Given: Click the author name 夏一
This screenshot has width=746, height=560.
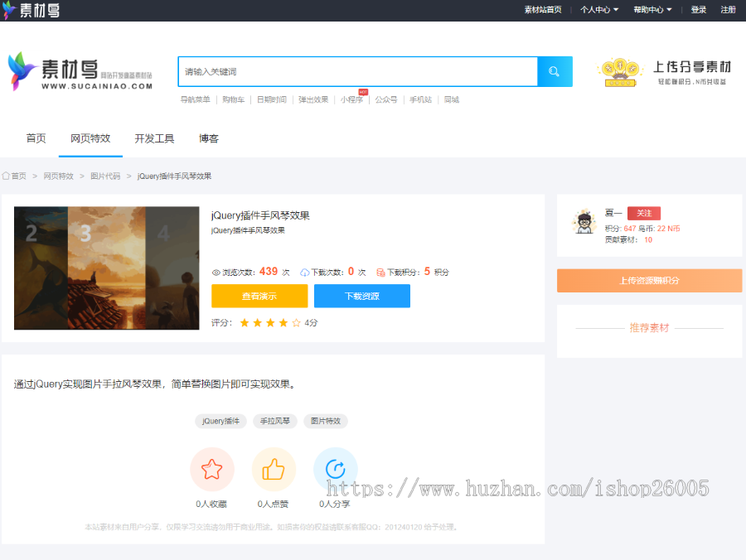Looking at the screenshot, I should (613, 213).
